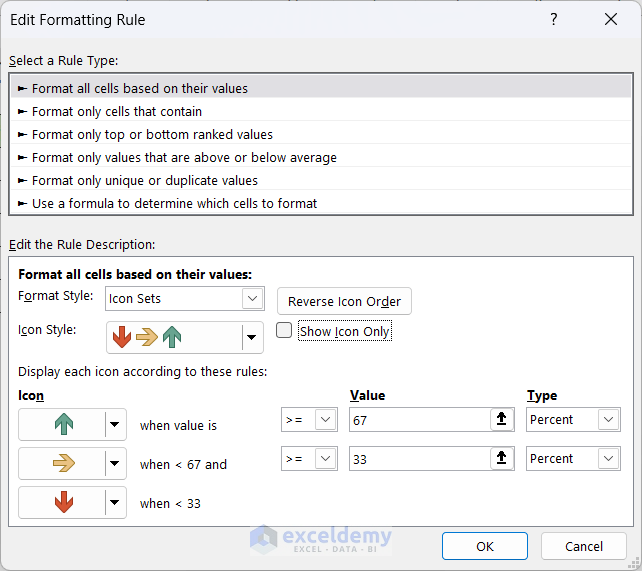Viewport: 642px width, 571px height.
Task: Click the value field containing 67
Action: 420,420
